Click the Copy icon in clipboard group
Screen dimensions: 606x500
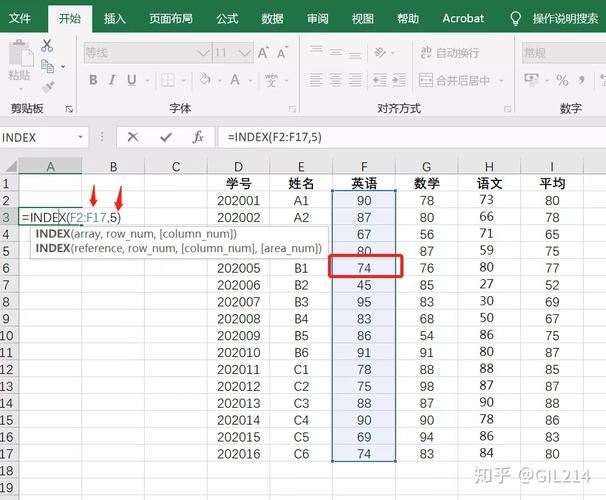(48, 66)
